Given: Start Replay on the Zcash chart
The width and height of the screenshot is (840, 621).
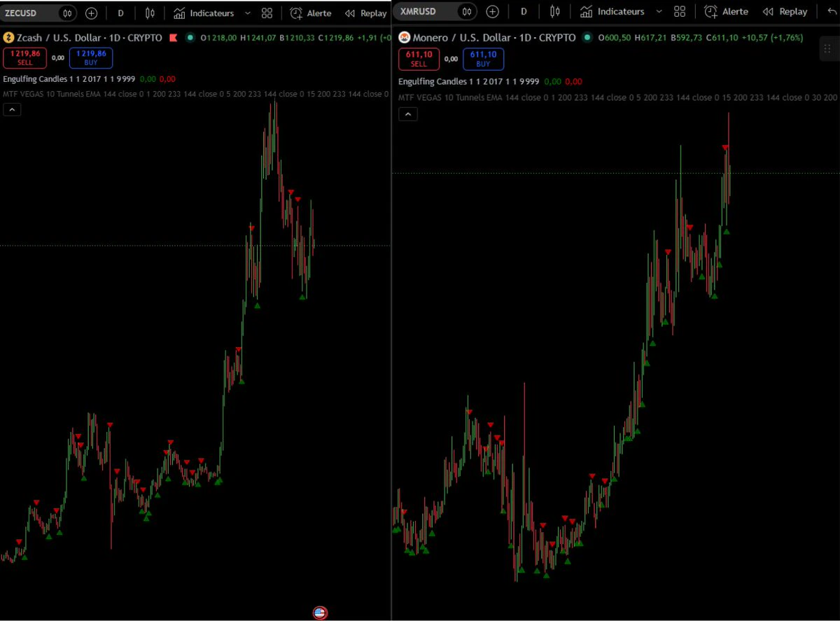Looking at the screenshot, I should coord(365,13).
